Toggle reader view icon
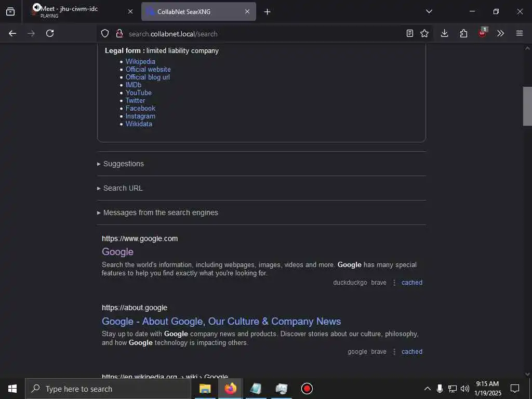Image resolution: width=532 pixels, height=399 pixels. point(410,33)
